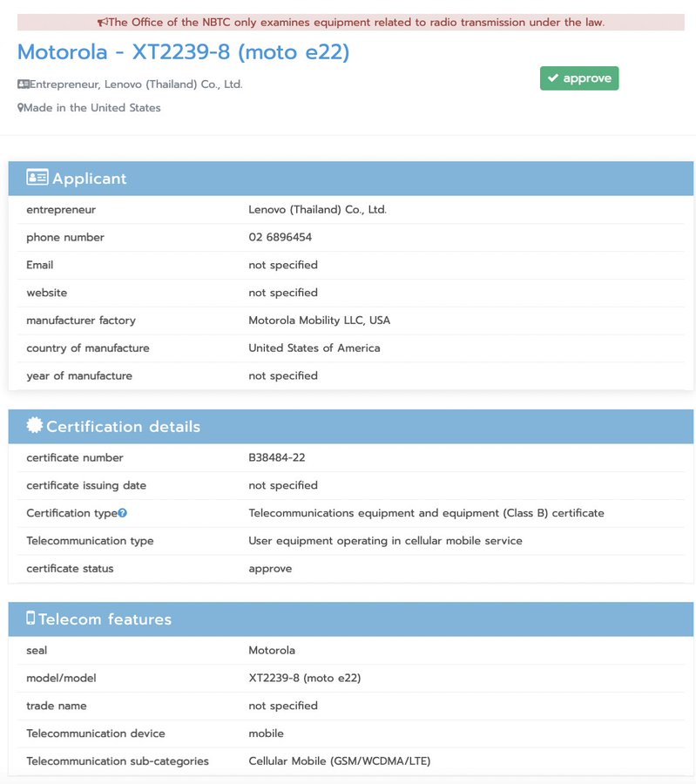Open the Certification type help question icon
The height and width of the screenshot is (784, 696).
[x=123, y=513]
